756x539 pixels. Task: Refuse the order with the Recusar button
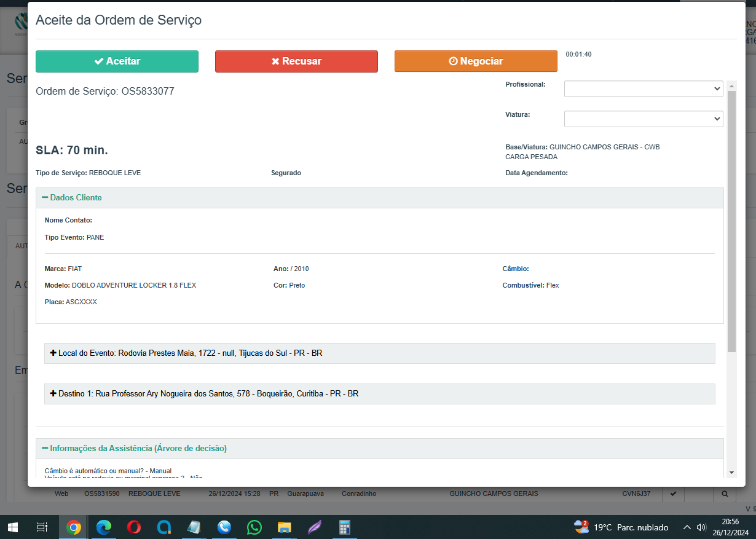click(x=296, y=61)
